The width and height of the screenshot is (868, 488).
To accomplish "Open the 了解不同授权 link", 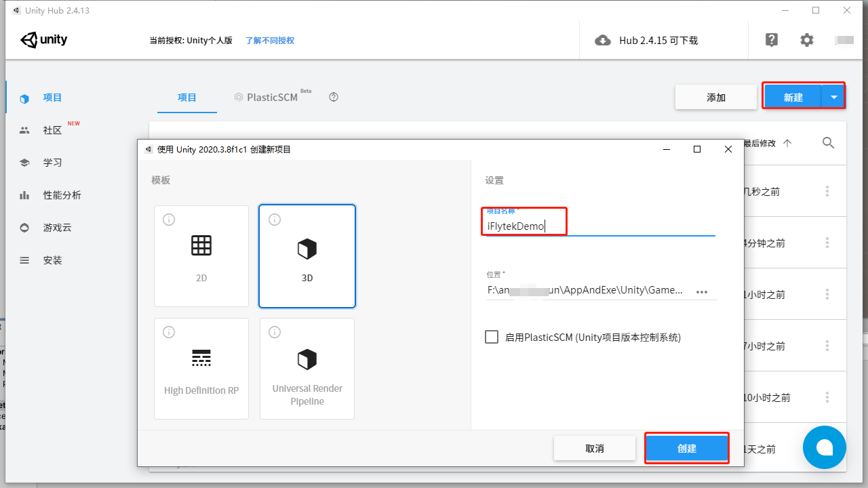I will (x=270, y=41).
